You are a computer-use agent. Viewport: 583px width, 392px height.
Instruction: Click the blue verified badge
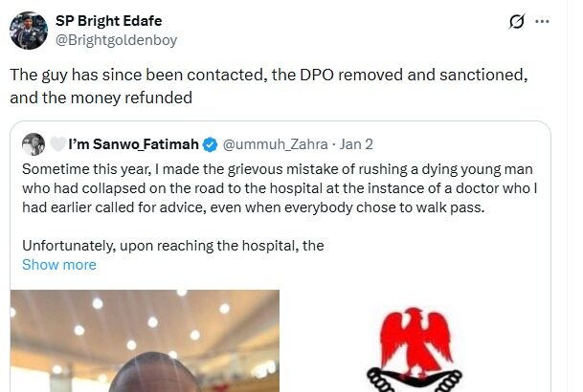211,144
